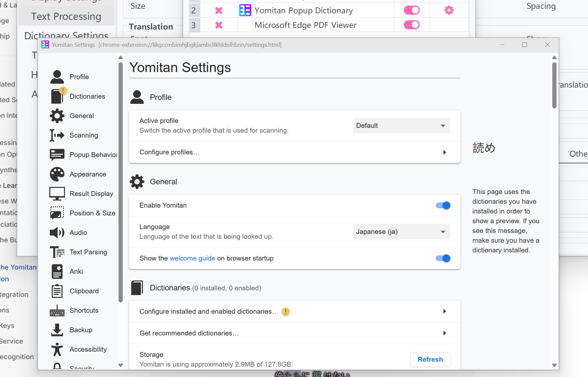Click the Audio speaker icon
The width and height of the screenshot is (588, 377).
(57, 233)
